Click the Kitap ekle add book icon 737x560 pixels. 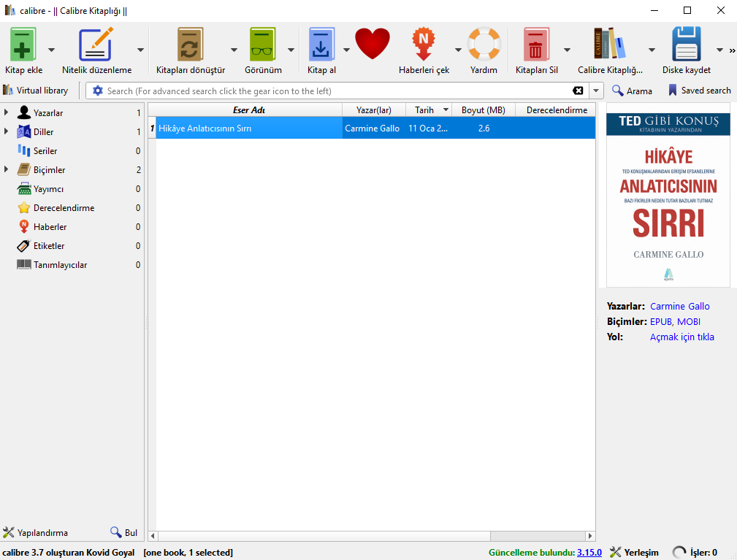pos(22,45)
